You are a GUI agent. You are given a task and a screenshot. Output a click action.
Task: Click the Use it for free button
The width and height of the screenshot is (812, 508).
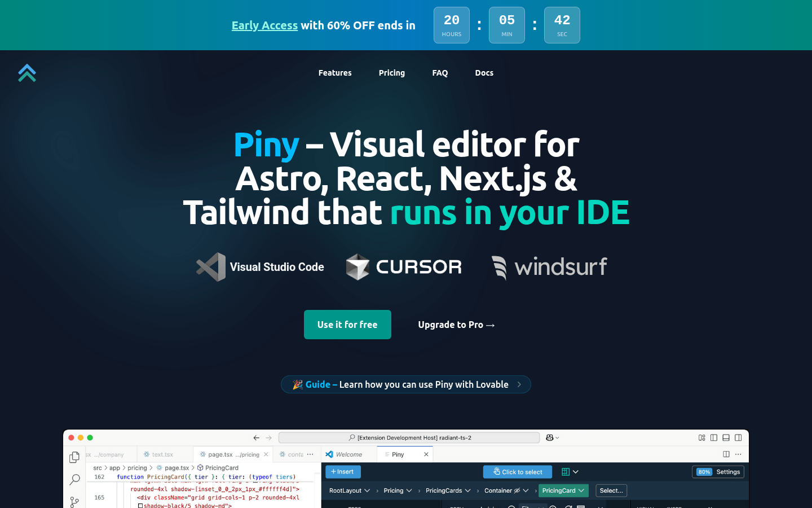tap(347, 325)
